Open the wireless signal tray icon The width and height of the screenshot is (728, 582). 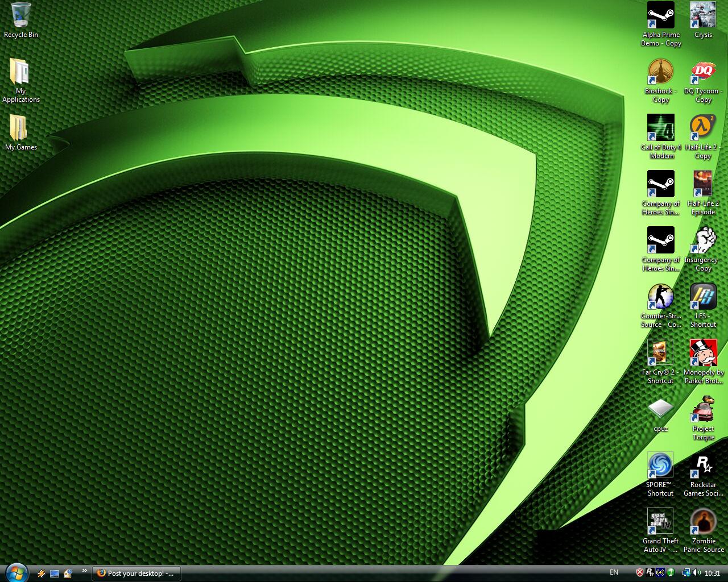click(x=660, y=573)
